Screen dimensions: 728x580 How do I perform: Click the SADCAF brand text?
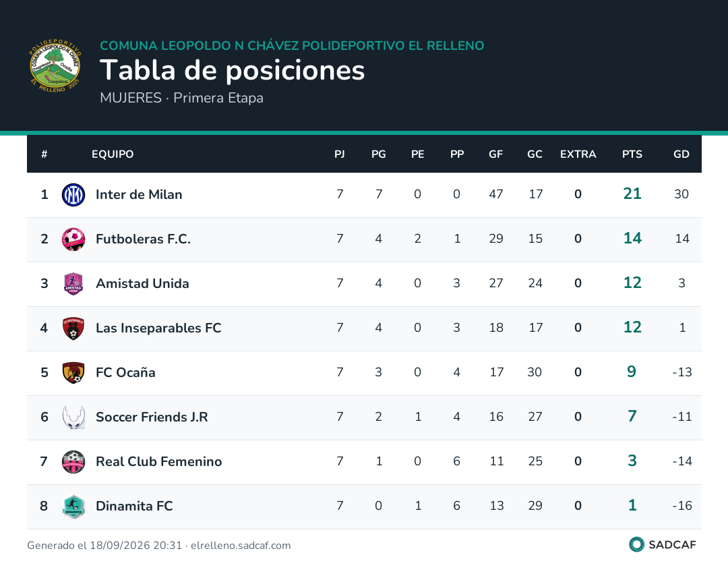pos(672,545)
